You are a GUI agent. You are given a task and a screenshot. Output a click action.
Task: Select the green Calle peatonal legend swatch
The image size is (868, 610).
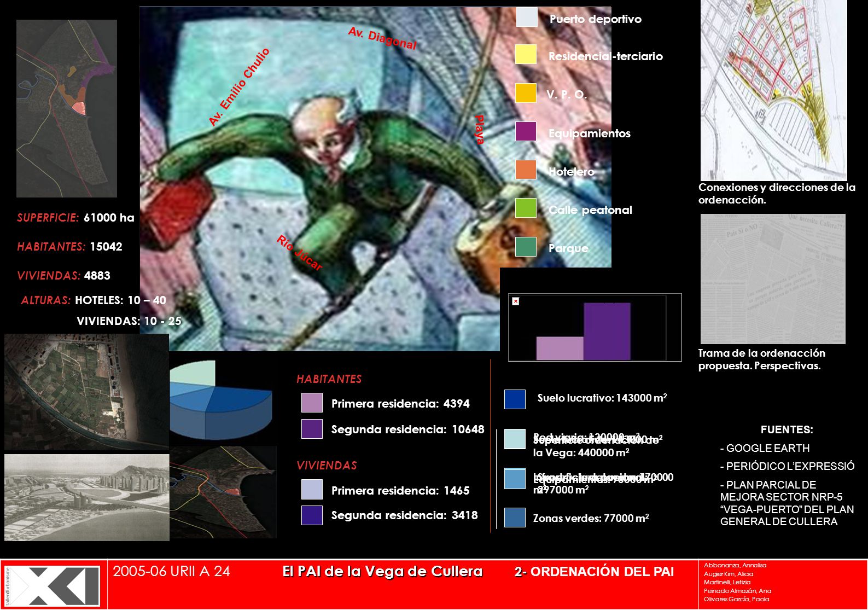[526, 208]
